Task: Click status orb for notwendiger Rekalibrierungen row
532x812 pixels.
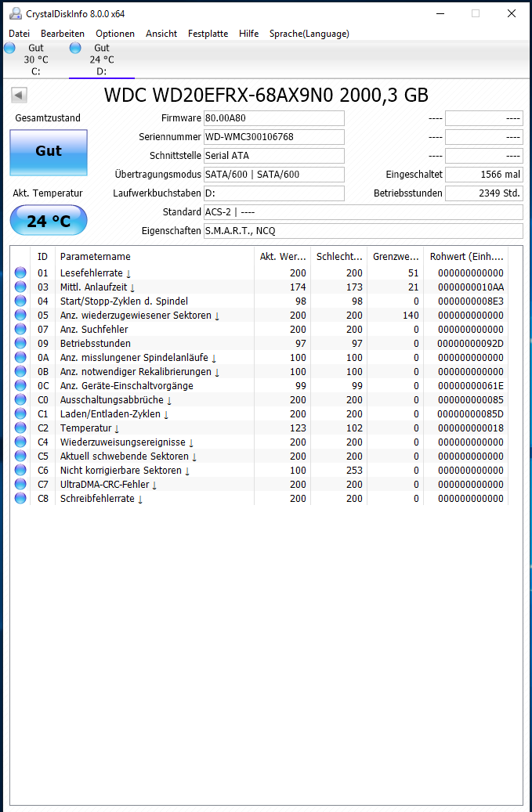Action: (x=20, y=372)
